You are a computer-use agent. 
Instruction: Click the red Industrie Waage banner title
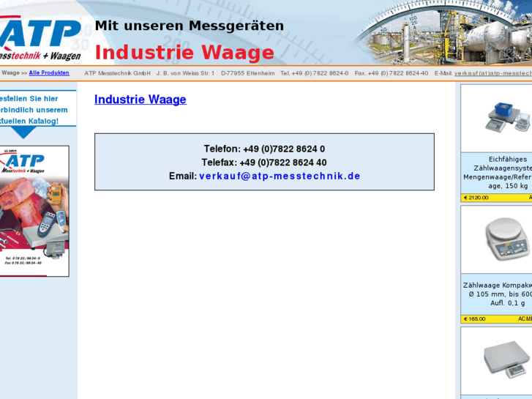(184, 53)
